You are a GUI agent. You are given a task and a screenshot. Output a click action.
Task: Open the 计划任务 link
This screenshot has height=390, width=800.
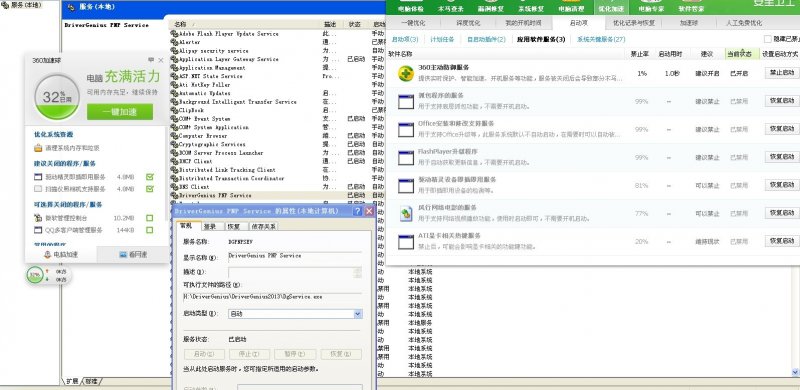pos(442,39)
